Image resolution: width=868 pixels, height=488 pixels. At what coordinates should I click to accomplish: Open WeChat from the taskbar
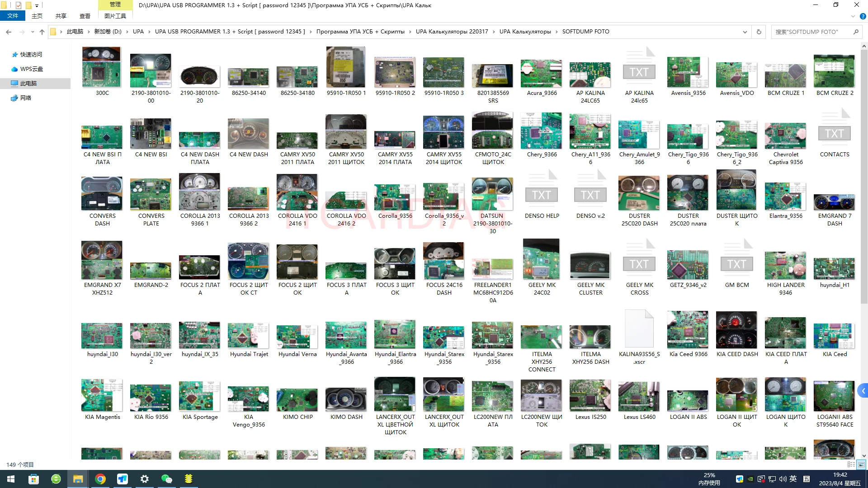pyautogui.click(x=166, y=479)
